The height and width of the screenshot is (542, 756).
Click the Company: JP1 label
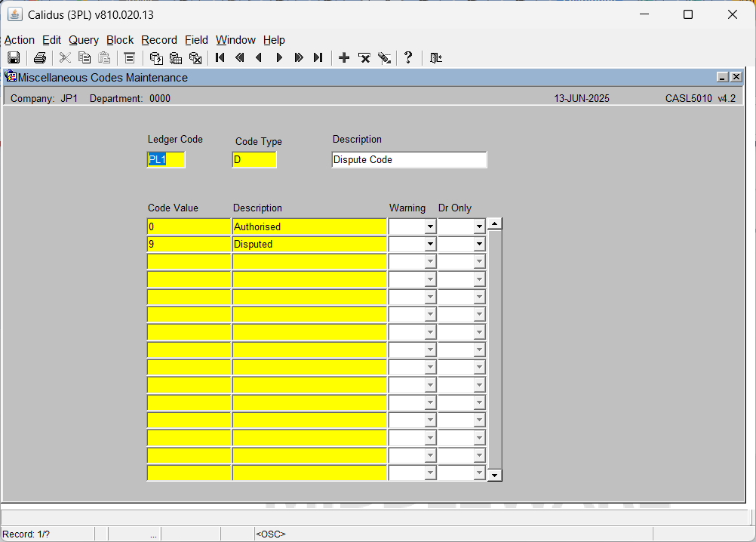44,98
